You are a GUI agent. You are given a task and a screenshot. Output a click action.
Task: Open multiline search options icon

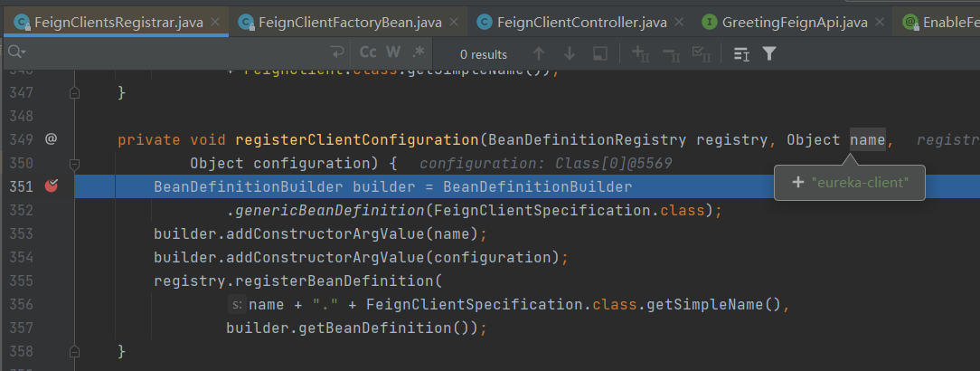pos(741,53)
